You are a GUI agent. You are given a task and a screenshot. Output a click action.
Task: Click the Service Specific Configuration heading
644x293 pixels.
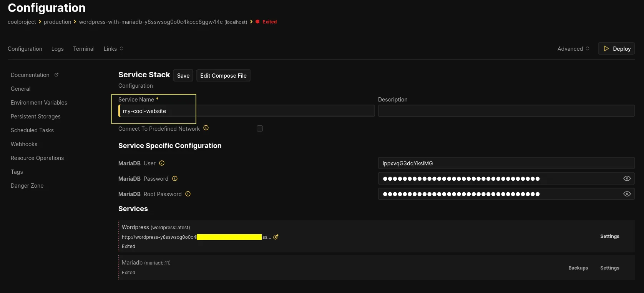pyautogui.click(x=170, y=146)
